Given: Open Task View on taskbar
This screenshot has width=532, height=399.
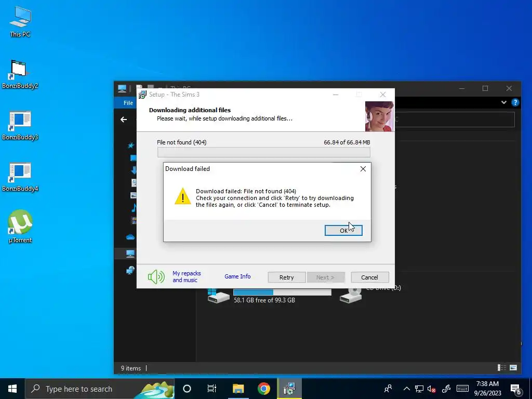Looking at the screenshot, I should (212, 389).
